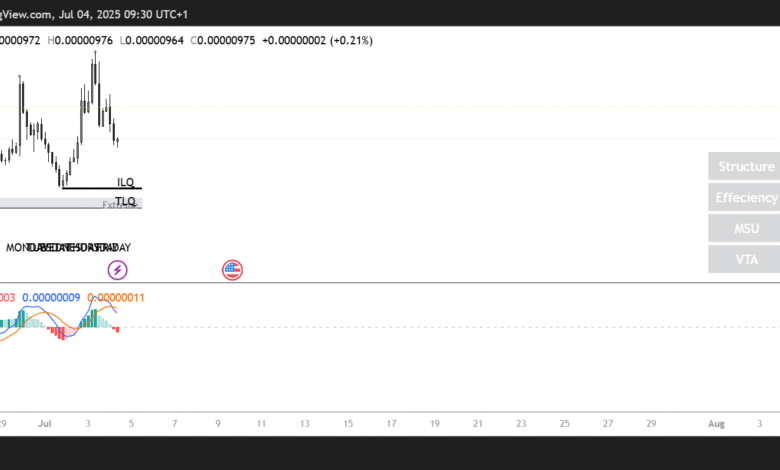Viewport: 780px width, 470px height.
Task: Select the ILQ label on chart
Action: point(126,182)
